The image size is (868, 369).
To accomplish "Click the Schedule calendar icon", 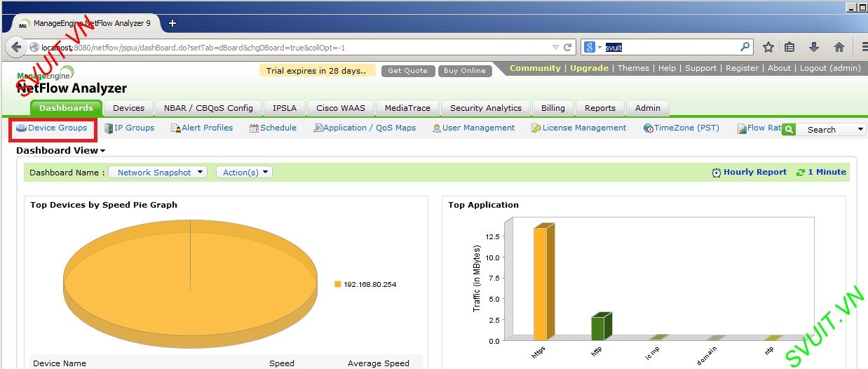I will pos(254,128).
